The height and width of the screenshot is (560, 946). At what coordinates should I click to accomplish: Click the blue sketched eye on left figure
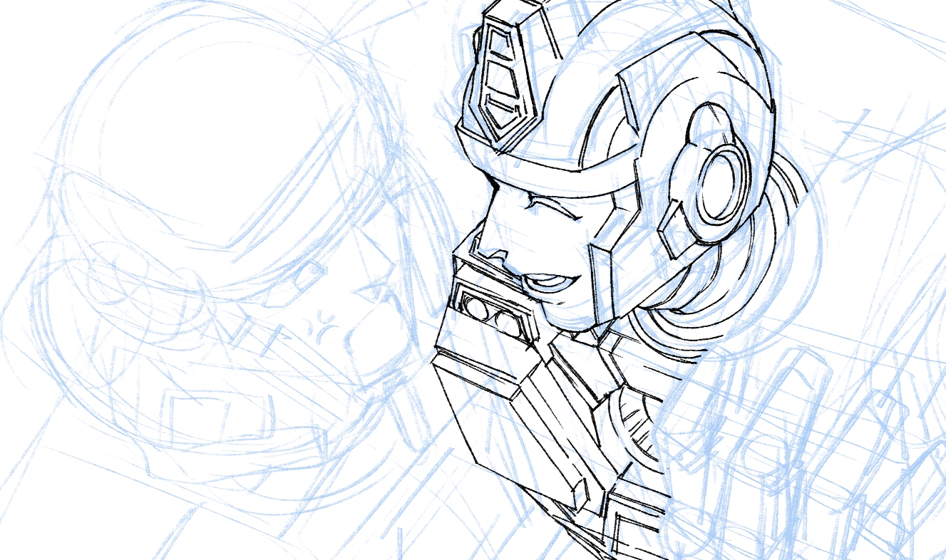(x=371, y=294)
